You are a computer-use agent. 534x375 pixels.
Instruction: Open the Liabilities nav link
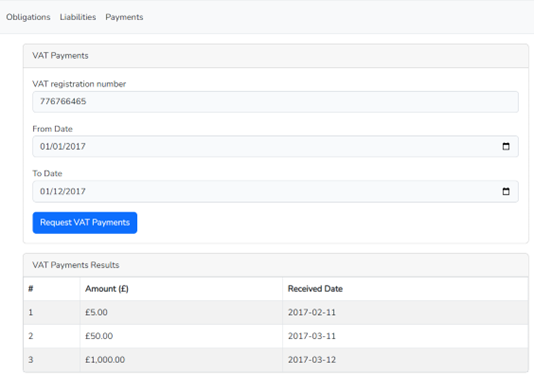78,17
